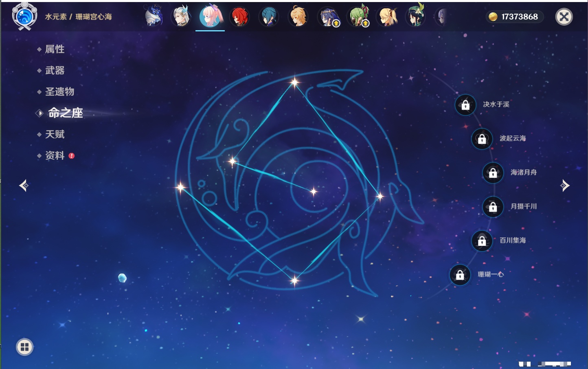The image size is (588, 369).
Task: Click the 水元素 / 珊瑚宫心海 title text
Action: (x=78, y=17)
